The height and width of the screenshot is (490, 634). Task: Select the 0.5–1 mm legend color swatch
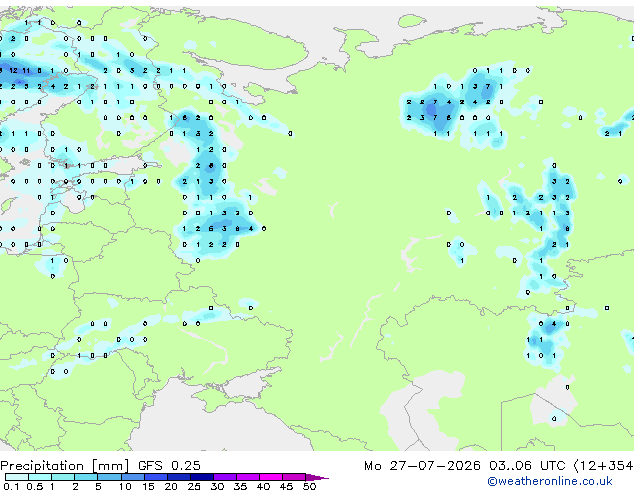click(x=40, y=477)
